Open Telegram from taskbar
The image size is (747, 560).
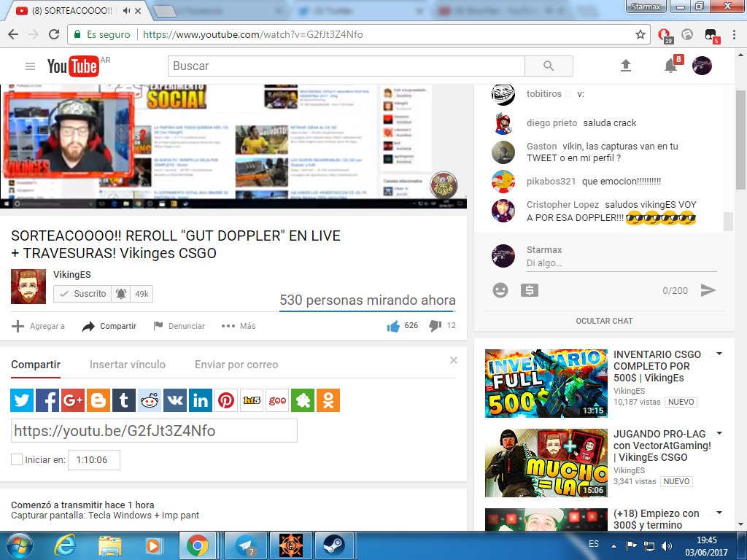(x=246, y=545)
